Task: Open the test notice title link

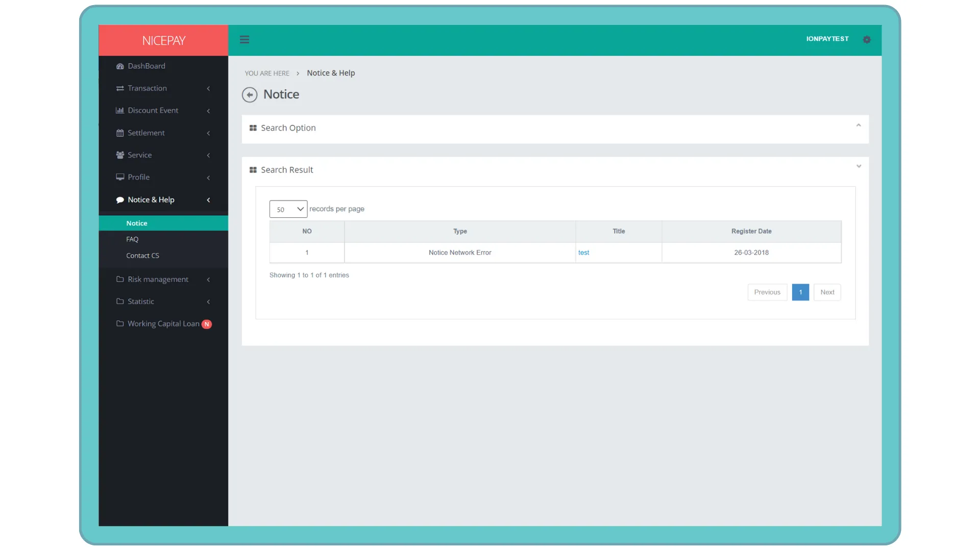Action: 583,253
